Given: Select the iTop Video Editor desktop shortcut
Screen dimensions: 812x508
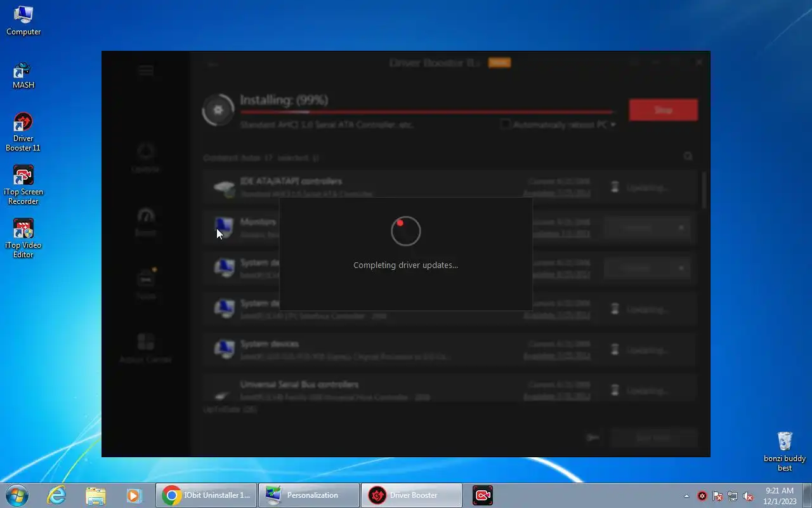Looking at the screenshot, I should 23,239.
